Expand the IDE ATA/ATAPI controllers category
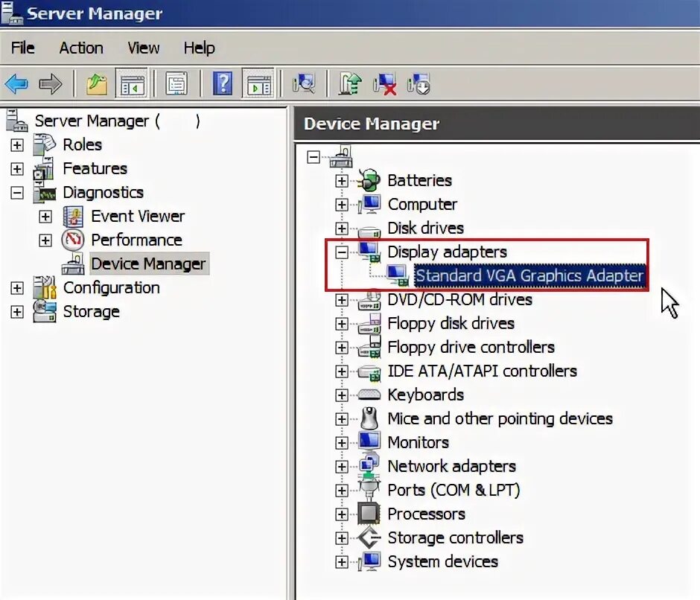Viewport: 700px width, 600px height. pyautogui.click(x=342, y=371)
